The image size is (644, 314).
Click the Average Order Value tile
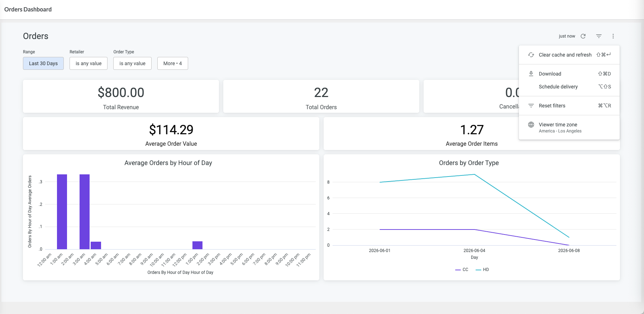(171, 134)
